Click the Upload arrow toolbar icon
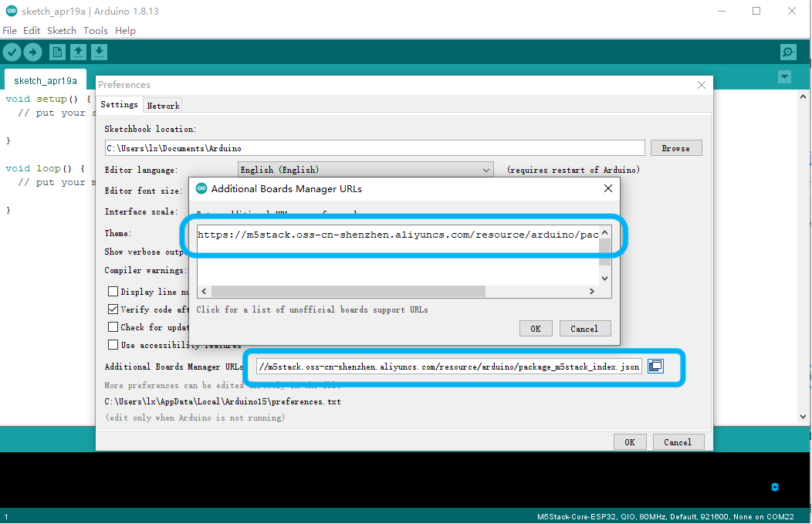This screenshot has width=812, height=524. click(x=32, y=52)
